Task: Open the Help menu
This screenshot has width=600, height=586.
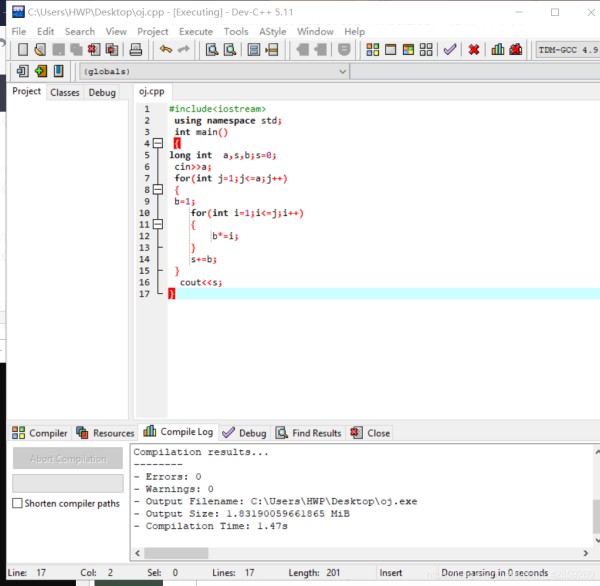Action: click(x=354, y=31)
